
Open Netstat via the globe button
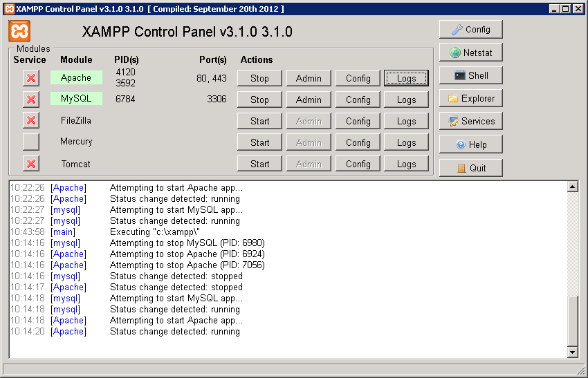click(470, 53)
